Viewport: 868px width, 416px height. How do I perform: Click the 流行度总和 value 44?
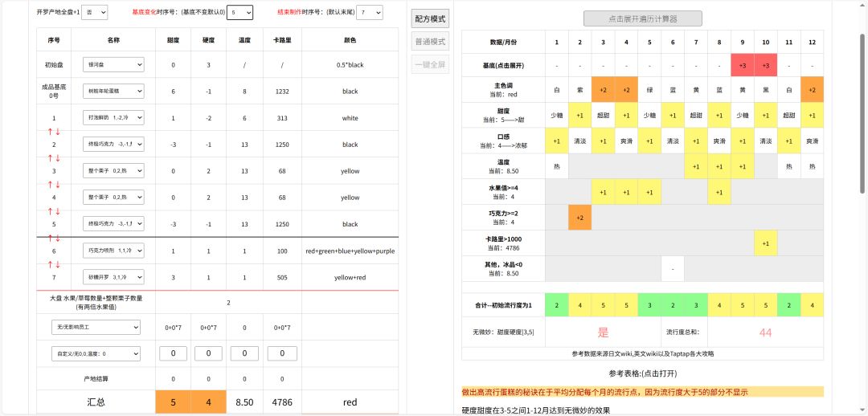(766, 332)
